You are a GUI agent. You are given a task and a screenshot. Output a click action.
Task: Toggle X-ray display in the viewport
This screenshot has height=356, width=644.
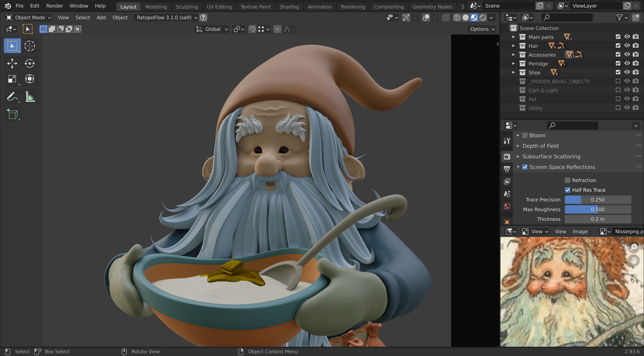[446, 17]
